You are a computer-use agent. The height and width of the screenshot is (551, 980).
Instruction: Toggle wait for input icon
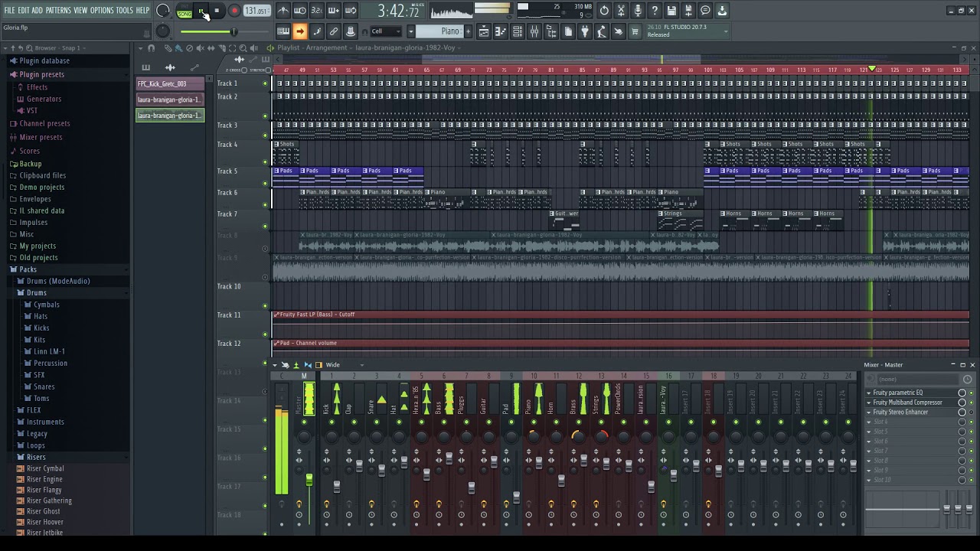[x=300, y=11]
